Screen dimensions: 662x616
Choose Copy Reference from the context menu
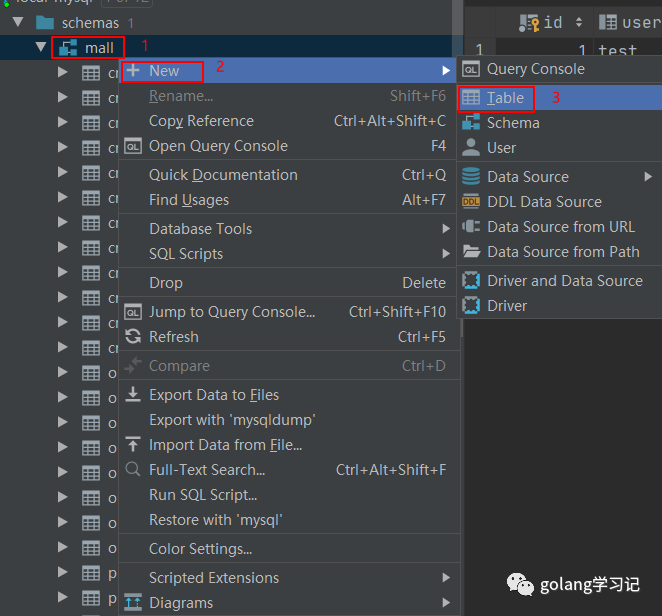point(201,121)
